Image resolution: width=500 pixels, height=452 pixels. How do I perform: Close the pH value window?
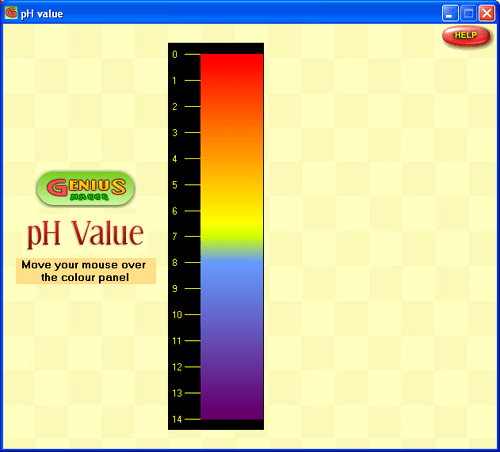click(487, 14)
